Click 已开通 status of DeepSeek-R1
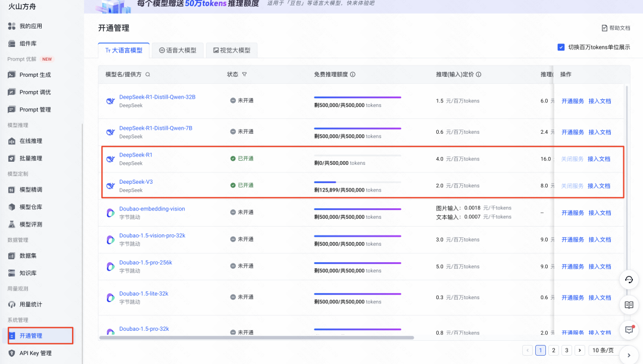This screenshot has width=643, height=364. point(242,158)
